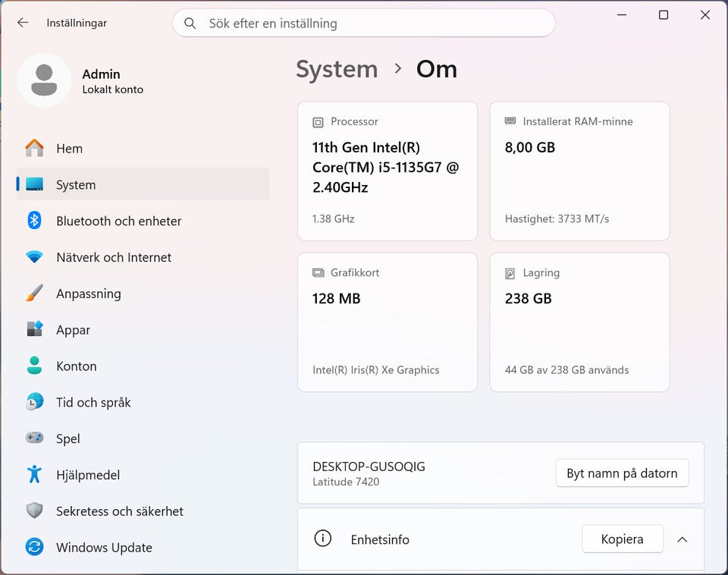Image resolution: width=728 pixels, height=575 pixels.
Task: Open Tid och språk settings
Action: [143, 402]
